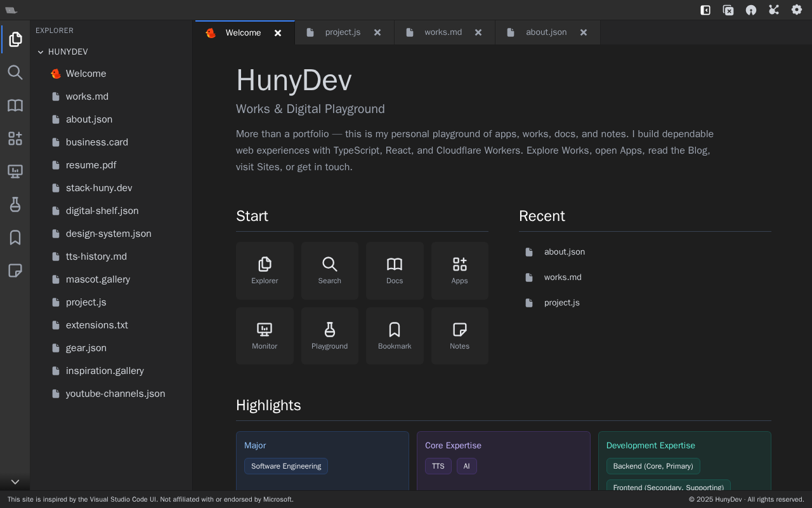
Task: Close the about.json tab
Action: pos(584,32)
